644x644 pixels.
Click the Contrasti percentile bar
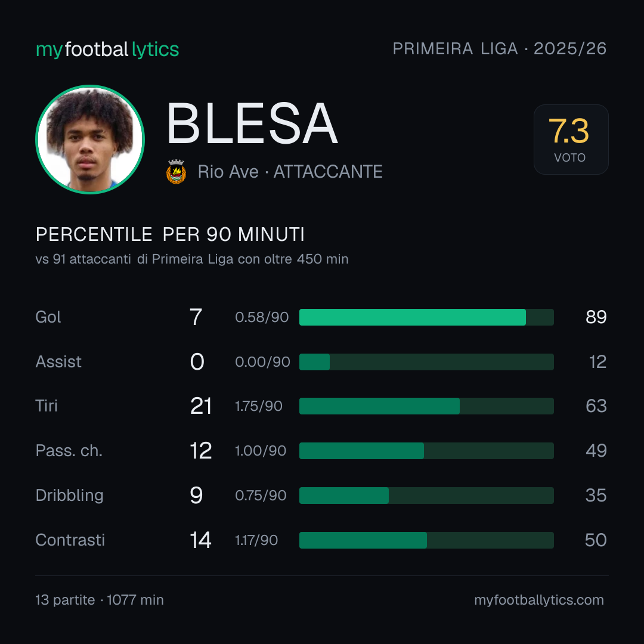pyautogui.click(x=426, y=540)
